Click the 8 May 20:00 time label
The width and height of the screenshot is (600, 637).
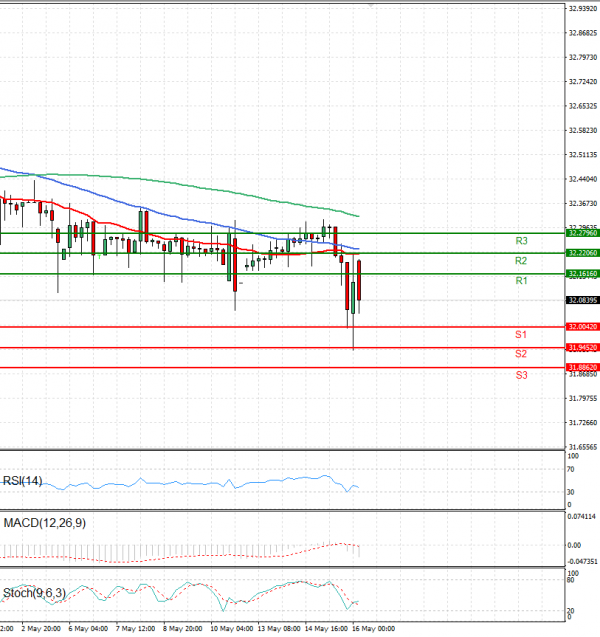point(183,629)
